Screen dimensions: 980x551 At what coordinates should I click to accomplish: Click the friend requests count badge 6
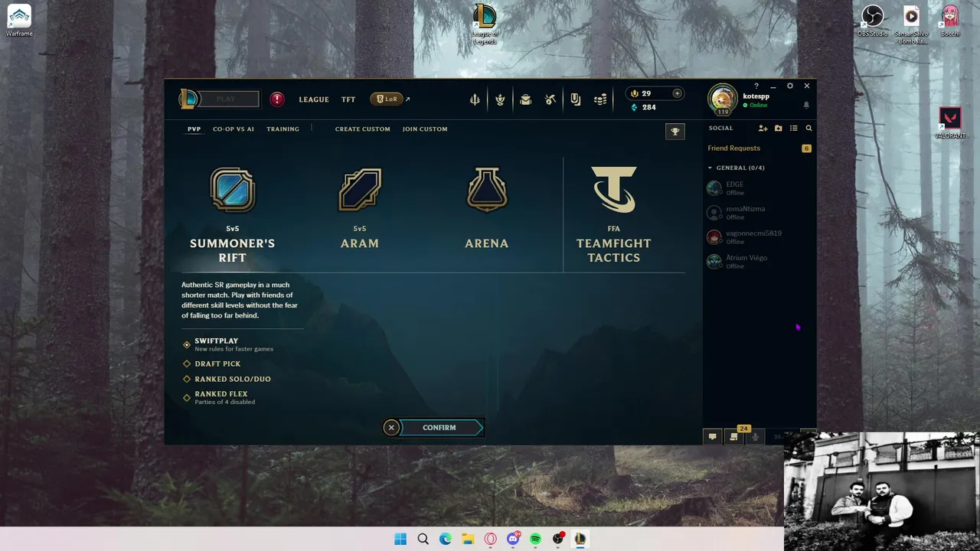coord(806,148)
